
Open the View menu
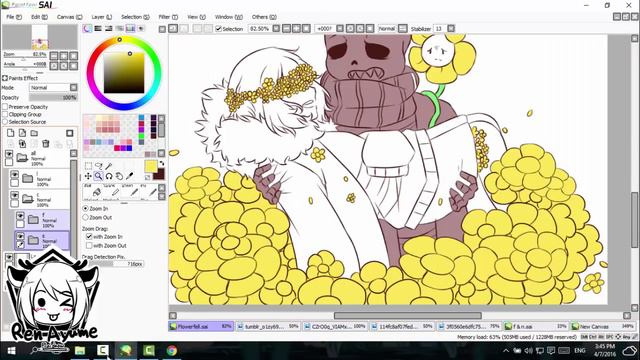pos(196,17)
